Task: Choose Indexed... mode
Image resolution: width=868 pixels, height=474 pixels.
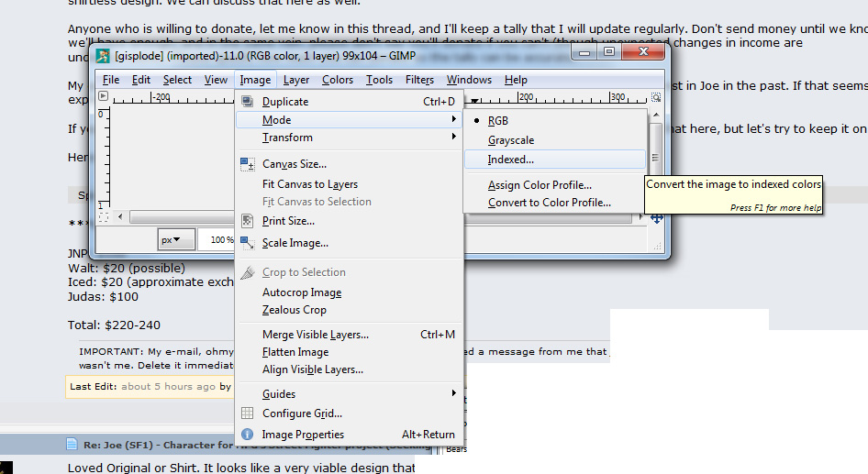Action: coord(555,160)
